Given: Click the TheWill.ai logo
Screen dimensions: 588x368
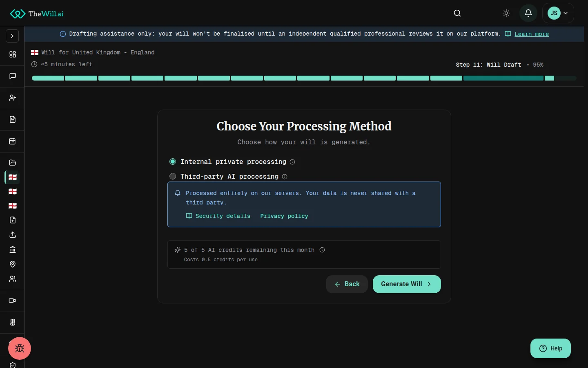Looking at the screenshot, I should (x=37, y=13).
